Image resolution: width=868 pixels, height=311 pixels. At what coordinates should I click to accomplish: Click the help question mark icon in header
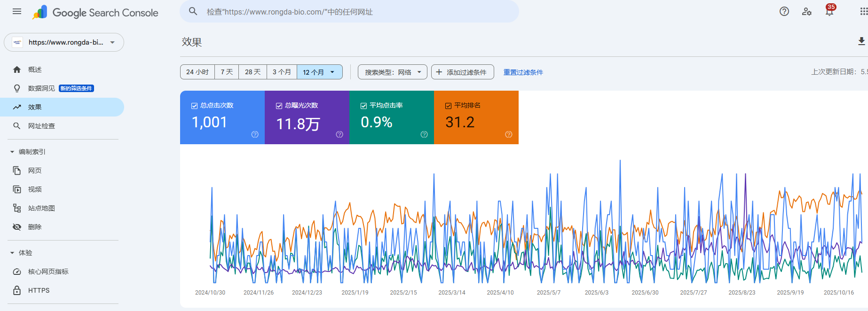click(x=784, y=12)
